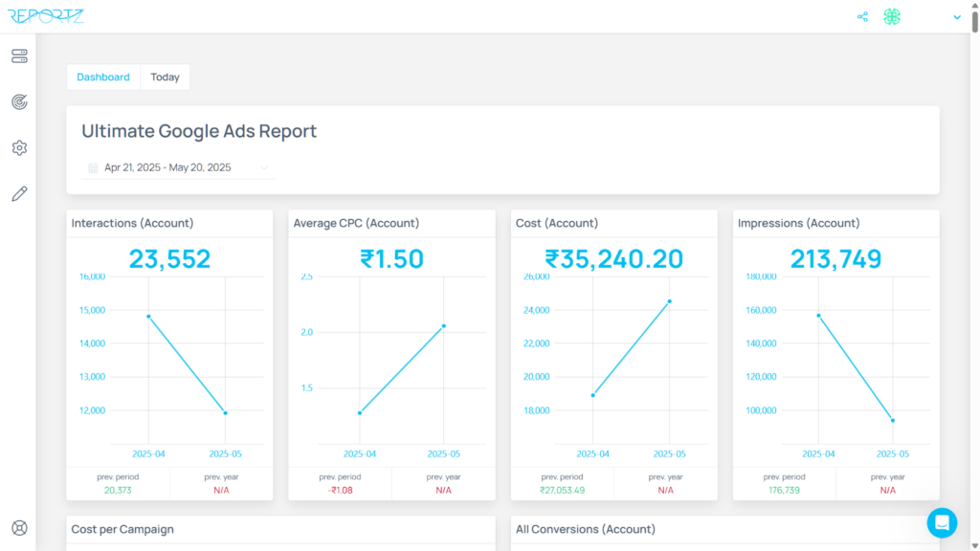The height and width of the screenshot is (551, 980).
Task: Expand the account chevron in header
Action: 957,17
